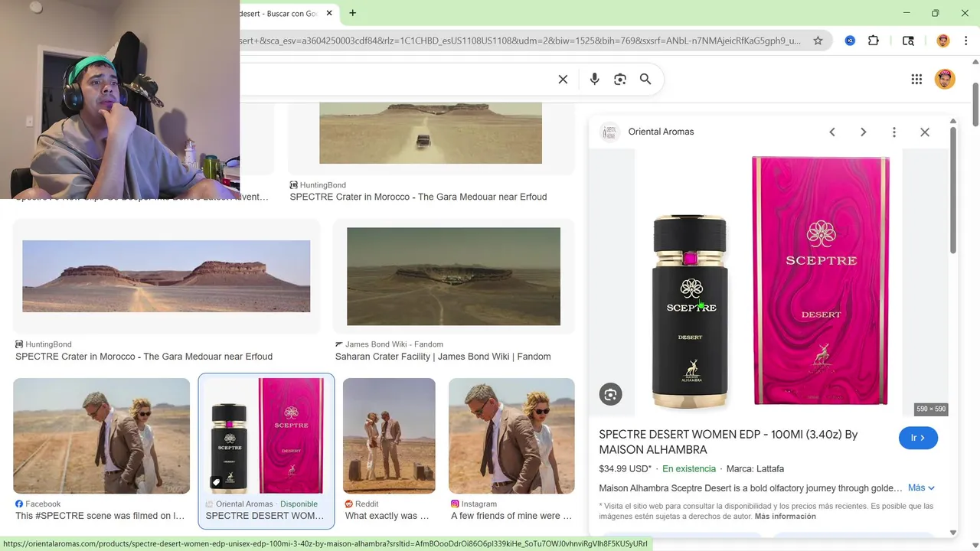Image resolution: width=980 pixels, height=551 pixels.
Task: Open a new browser tab
Action: tap(353, 13)
